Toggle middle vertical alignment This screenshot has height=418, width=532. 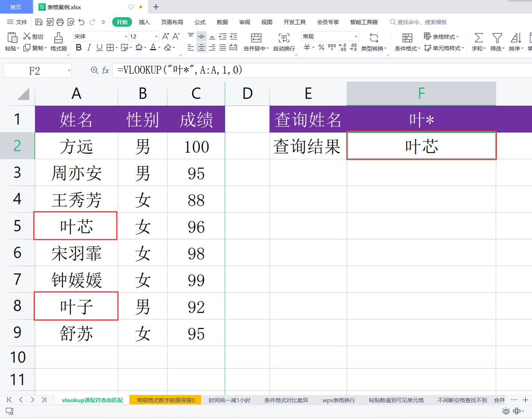201,36
